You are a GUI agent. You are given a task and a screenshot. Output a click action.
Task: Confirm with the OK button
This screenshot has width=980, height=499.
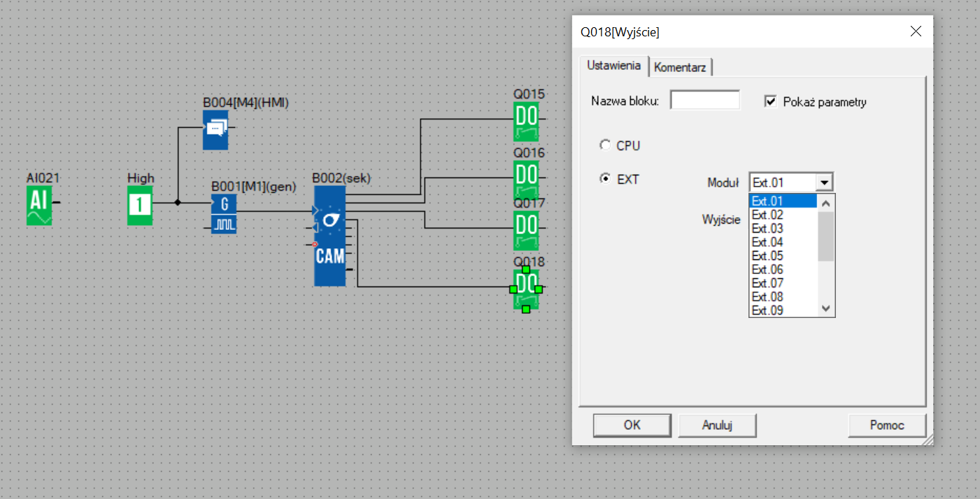point(632,425)
